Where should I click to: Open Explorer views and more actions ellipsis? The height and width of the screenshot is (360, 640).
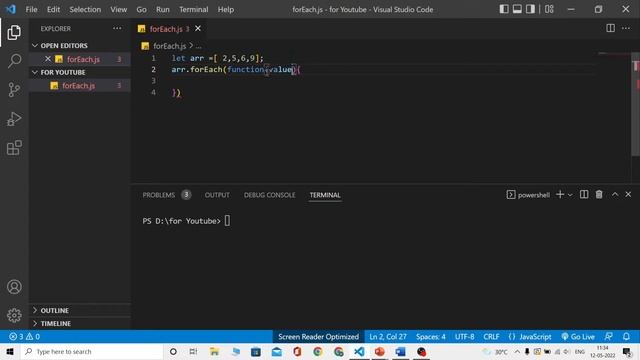point(117,29)
